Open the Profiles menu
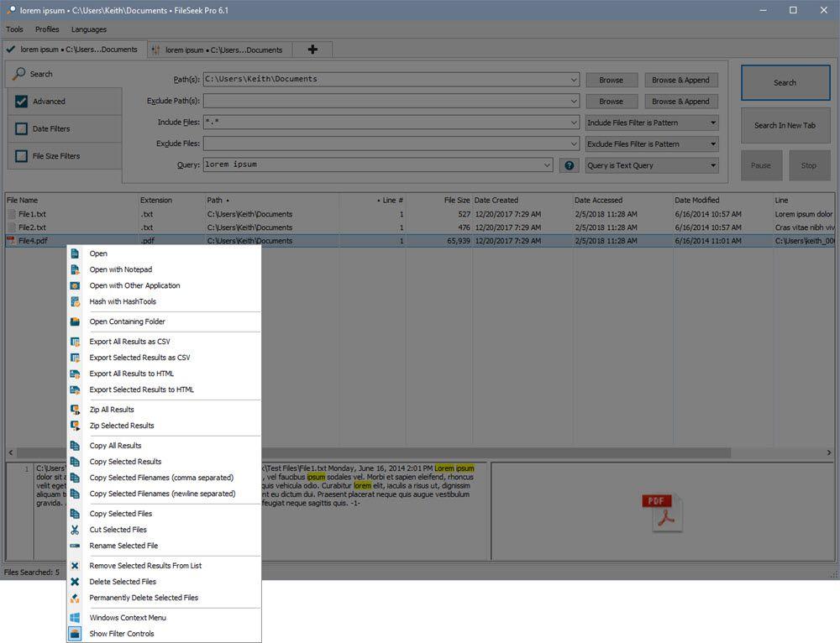 coord(47,29)
